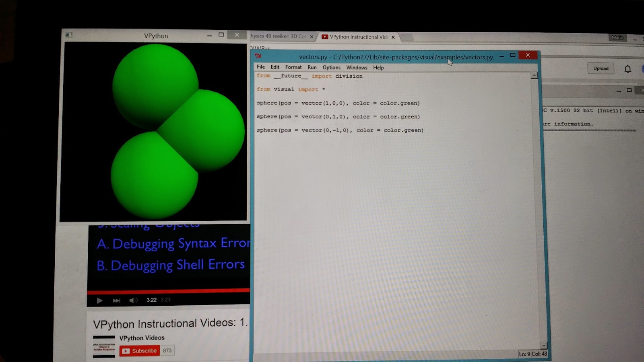644x362 pixels.
Task: Click the Mario account profile icon
Action: point(617,37)
